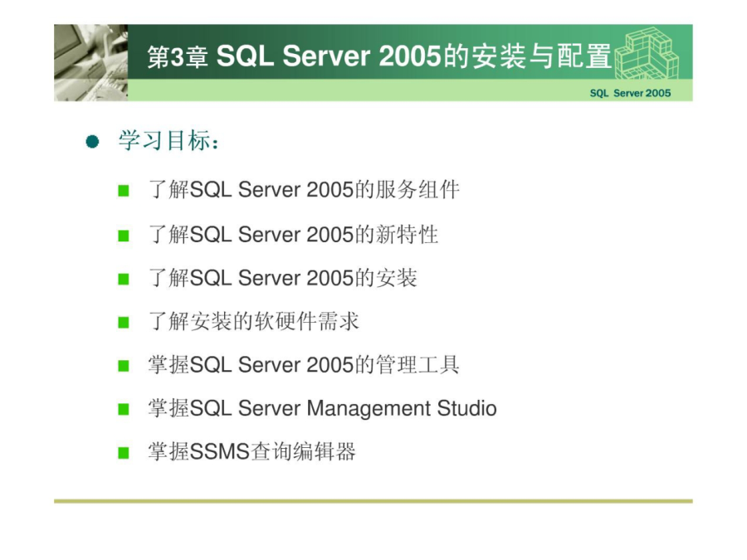
Task: Click the bullet line '了解安装的软硬件需求'
Action: point(254,321)
